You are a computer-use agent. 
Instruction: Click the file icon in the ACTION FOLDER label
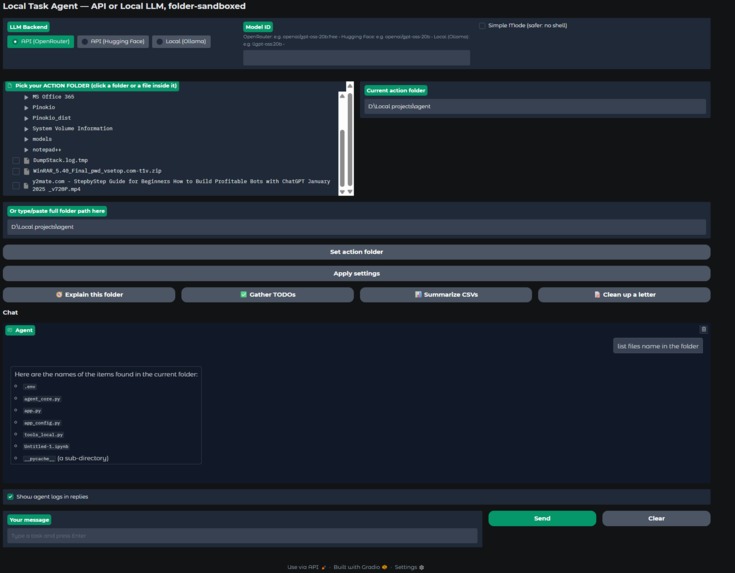pyautogui.click(x=9, y=86)
